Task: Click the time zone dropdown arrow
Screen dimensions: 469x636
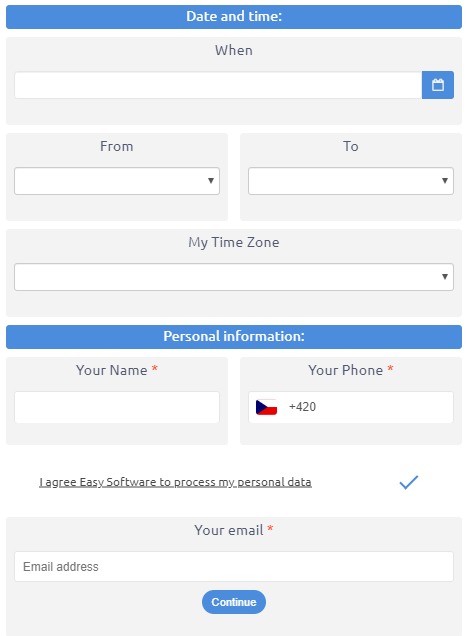Action: tap(445, 277)
